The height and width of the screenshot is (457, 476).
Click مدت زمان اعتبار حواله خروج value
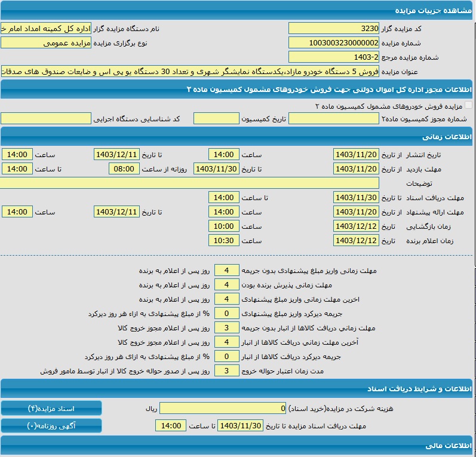227,370
